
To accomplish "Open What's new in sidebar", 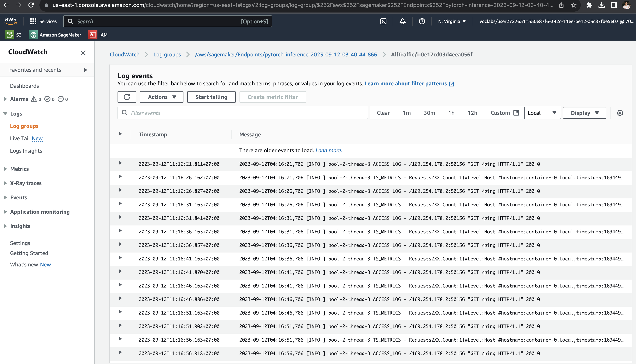I will coord(24,264).
